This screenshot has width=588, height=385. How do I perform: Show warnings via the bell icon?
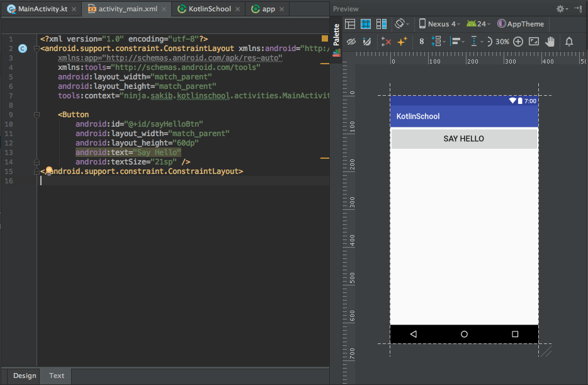[569, 42]
